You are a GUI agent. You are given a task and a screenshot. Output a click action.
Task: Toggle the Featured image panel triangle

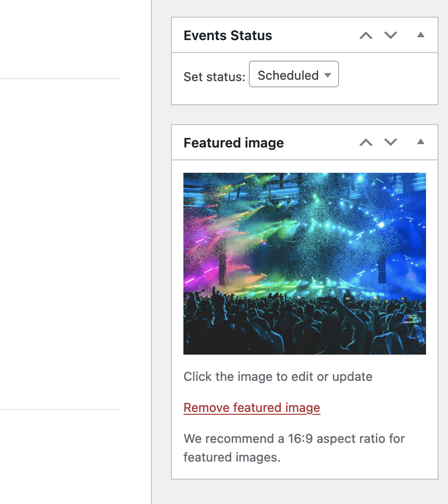[x=420, y=142]
